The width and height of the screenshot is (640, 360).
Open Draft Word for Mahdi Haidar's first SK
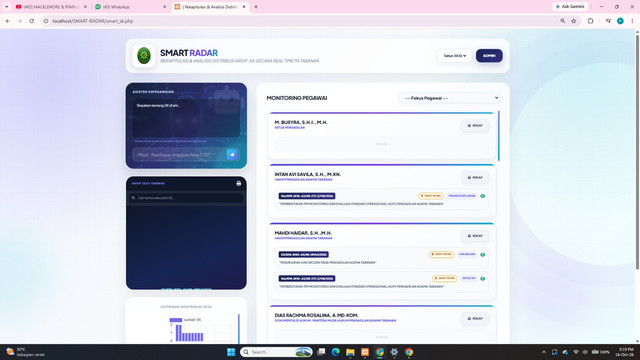441,254
